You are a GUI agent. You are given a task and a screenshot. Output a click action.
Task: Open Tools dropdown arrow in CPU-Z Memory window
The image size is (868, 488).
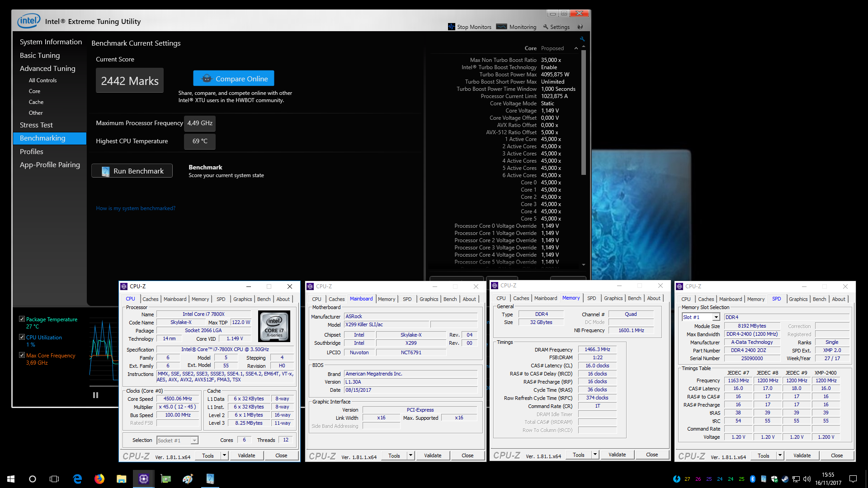(x=595, y=455)
